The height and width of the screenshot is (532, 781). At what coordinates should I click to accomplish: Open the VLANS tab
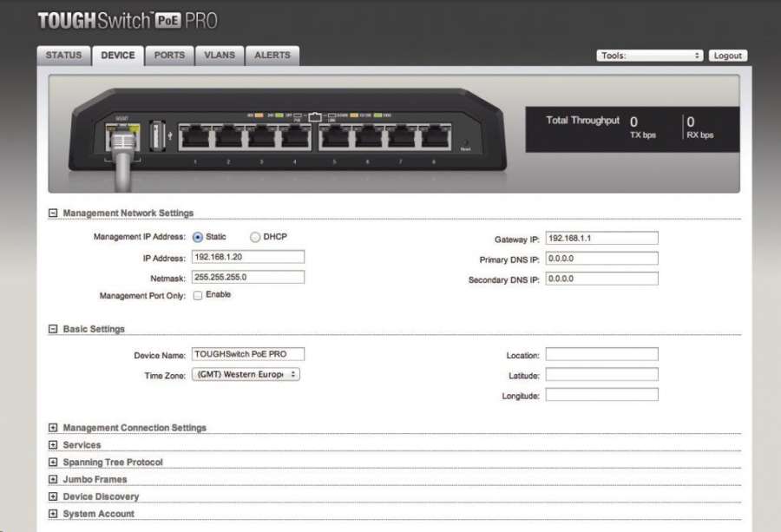point(220,56)
